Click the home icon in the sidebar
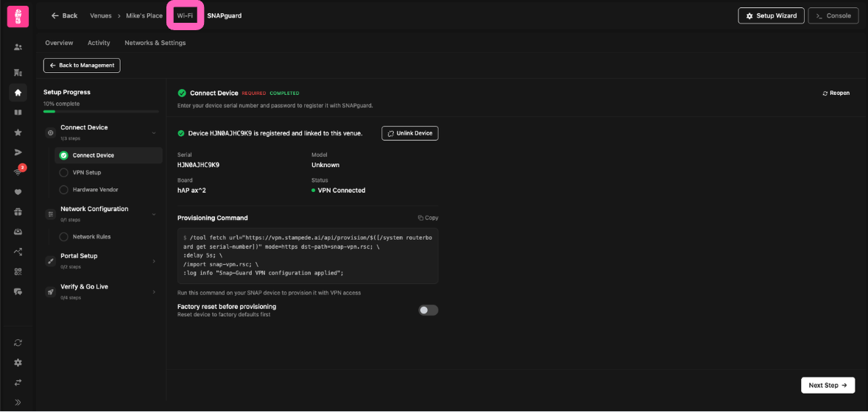The height and width of the screenshot is (412, 868). coord(18,93)
